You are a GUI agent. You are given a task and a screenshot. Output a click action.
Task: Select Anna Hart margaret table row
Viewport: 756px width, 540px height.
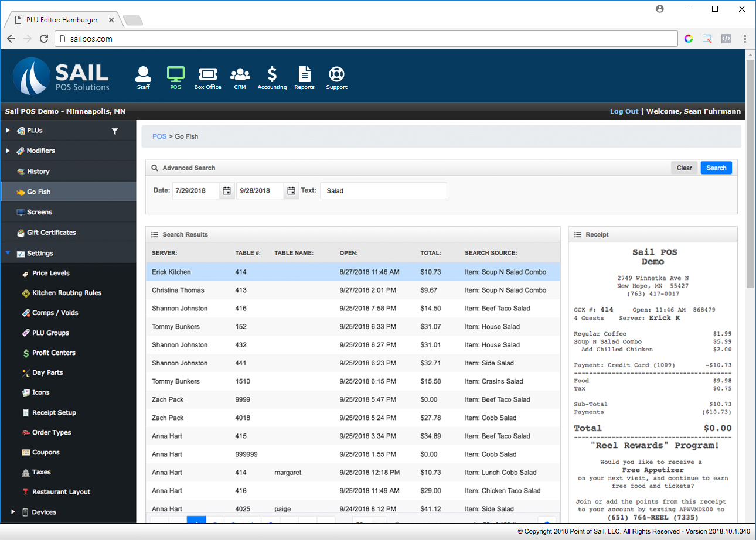tap(353, 473)
